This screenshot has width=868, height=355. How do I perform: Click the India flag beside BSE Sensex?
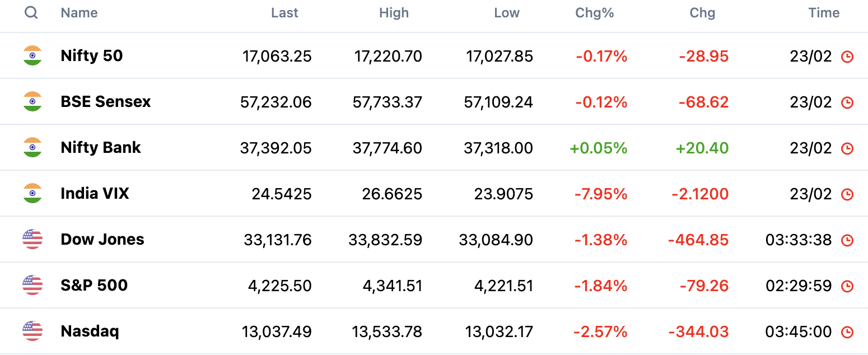32,101
